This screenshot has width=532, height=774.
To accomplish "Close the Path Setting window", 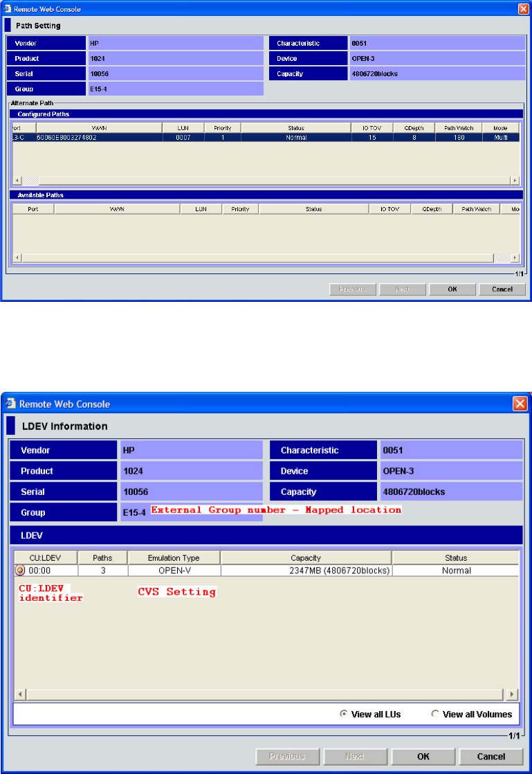I will (x=523, y=9).
